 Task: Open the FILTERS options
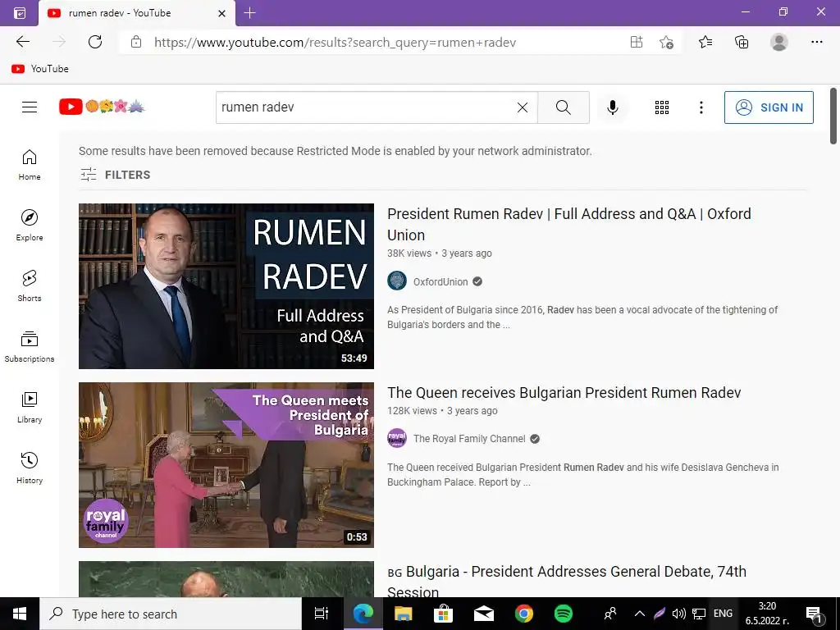coord(115,175)
